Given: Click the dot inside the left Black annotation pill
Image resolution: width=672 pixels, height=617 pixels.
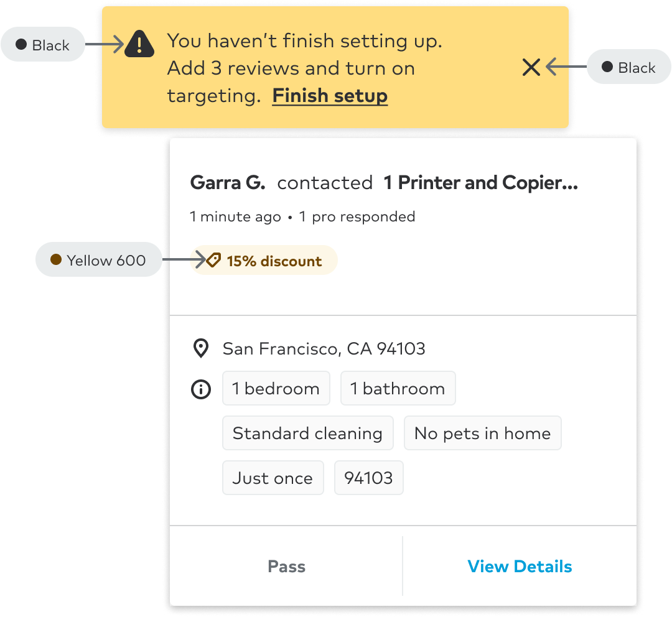Looking at the screenshot, I should (x=22, y=44).
